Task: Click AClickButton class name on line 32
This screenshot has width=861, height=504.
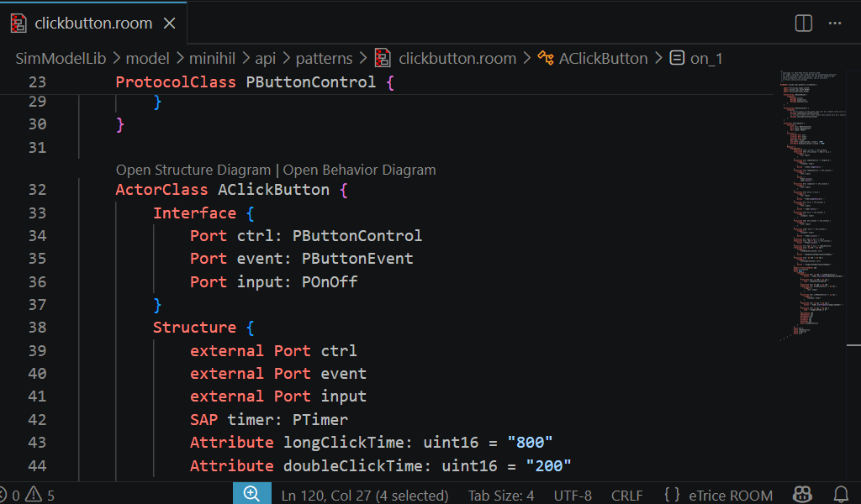Action: pos(273,190)
